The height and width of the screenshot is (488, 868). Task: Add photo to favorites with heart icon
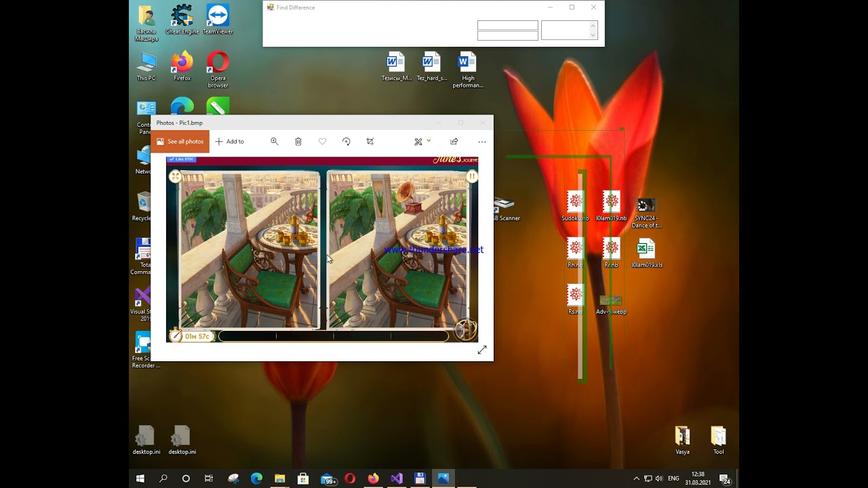click(322, 142)
